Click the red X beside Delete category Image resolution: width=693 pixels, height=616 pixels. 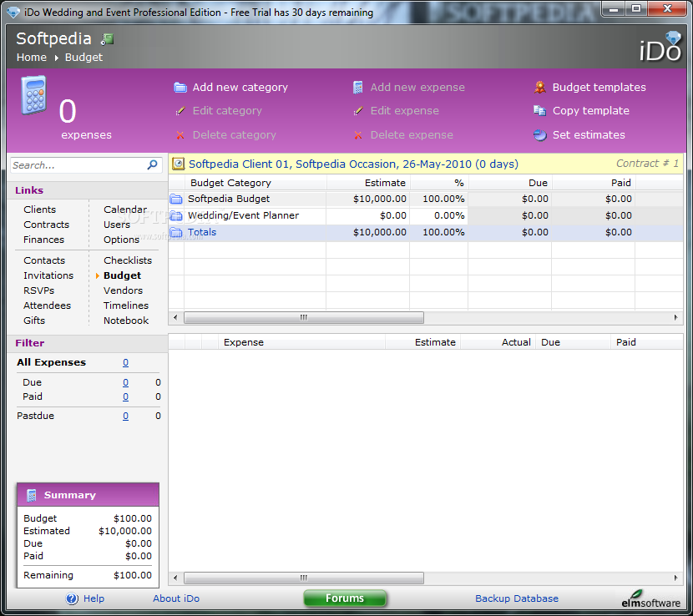coord(180,135)
